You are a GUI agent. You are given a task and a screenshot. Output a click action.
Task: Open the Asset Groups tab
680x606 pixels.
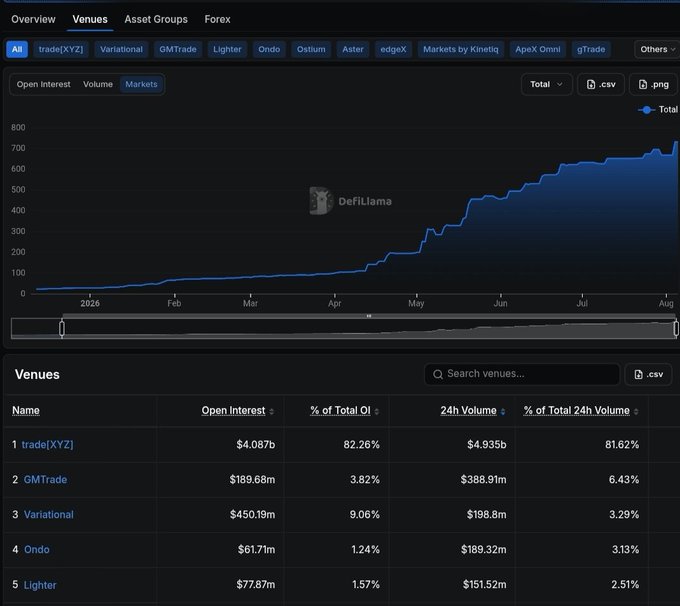click(x=156, y=19)
